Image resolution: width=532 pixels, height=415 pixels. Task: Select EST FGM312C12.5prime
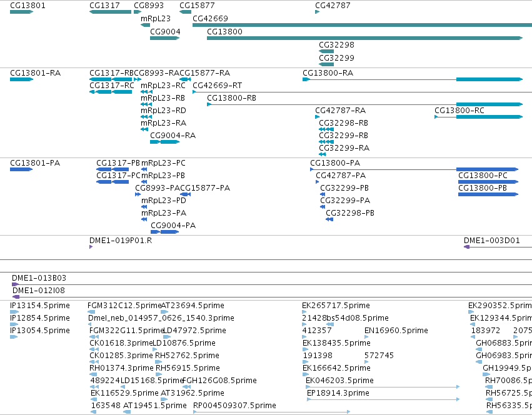[124, 306]
